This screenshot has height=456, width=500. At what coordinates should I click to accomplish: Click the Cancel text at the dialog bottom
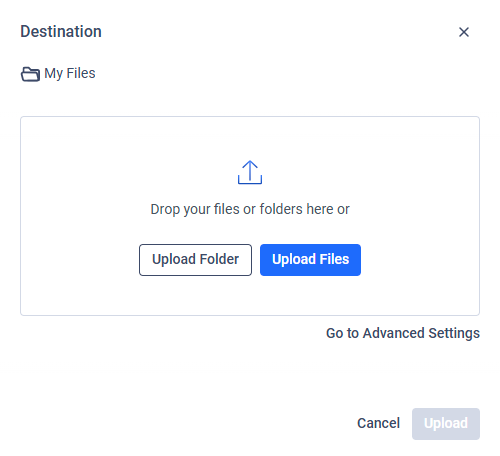[378, 423]
